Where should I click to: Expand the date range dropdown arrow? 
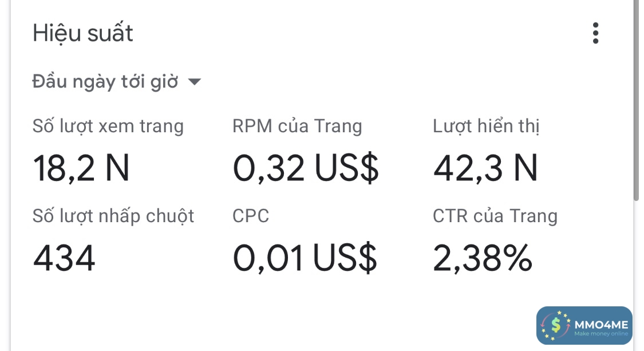point(195,82)
